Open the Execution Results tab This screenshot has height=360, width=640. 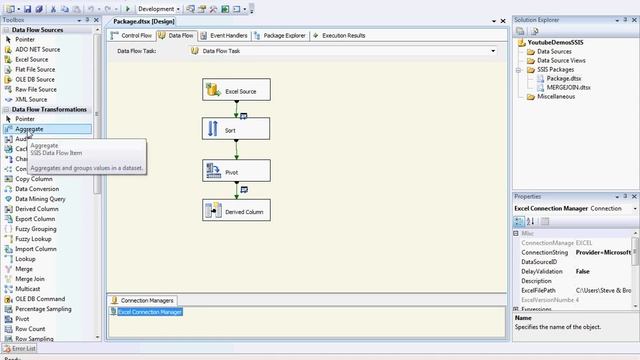pyautogui.click(x=339, y=36)
